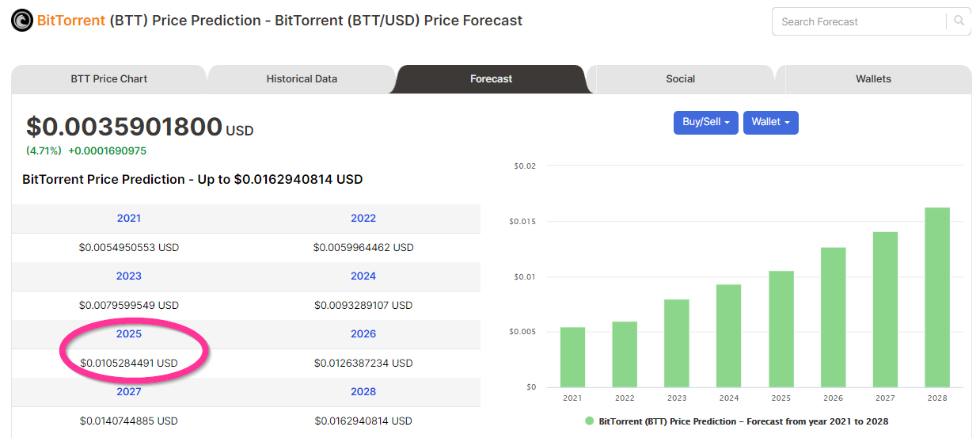The height and width of the screenshot is (438, 980).
Task: Click the +0.0001690975 change amount
Action: (107, 150)
